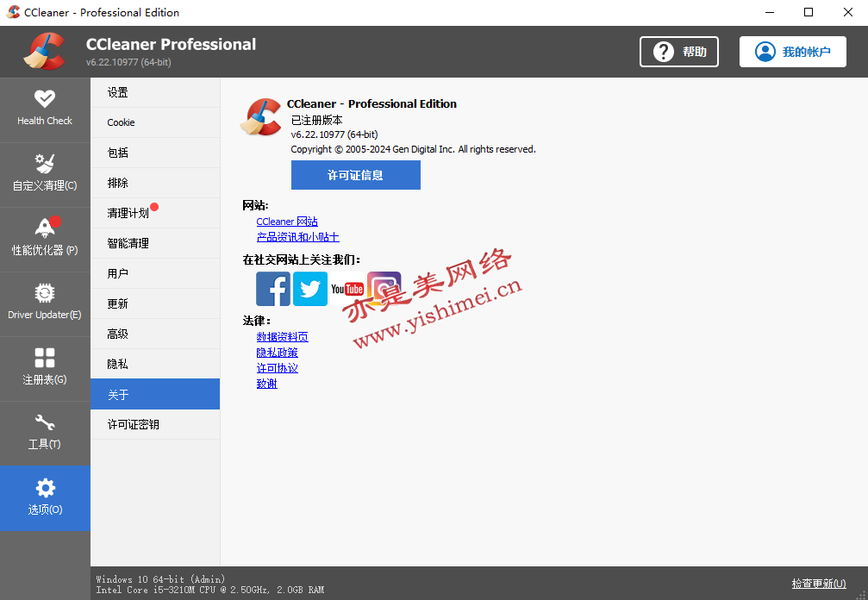
Task: Open the Data Factsheet (数据资料页) link
Action: point(283,336)
